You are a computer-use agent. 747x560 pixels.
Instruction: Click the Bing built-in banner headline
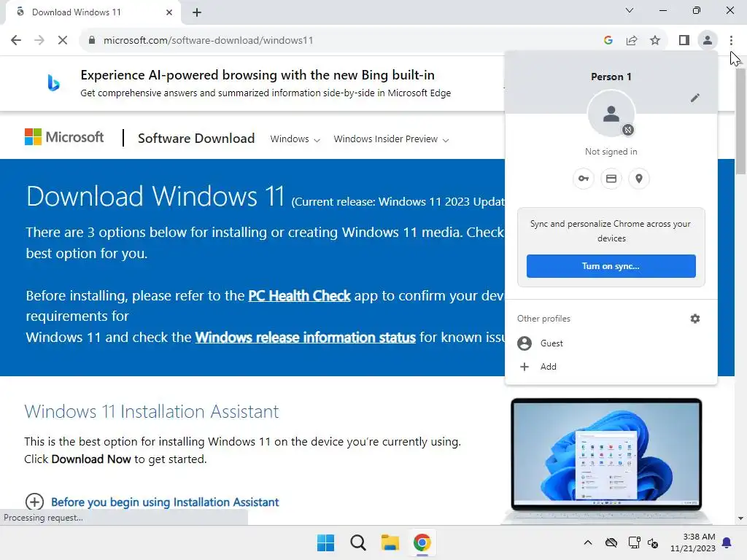(258, 75)
